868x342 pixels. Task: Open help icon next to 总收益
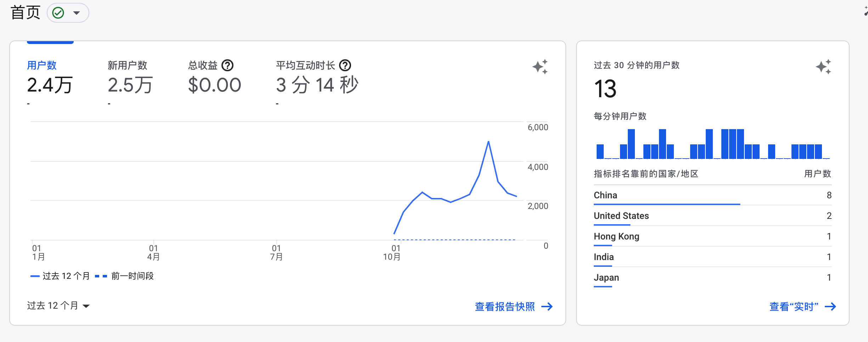(x=227, y=65)
